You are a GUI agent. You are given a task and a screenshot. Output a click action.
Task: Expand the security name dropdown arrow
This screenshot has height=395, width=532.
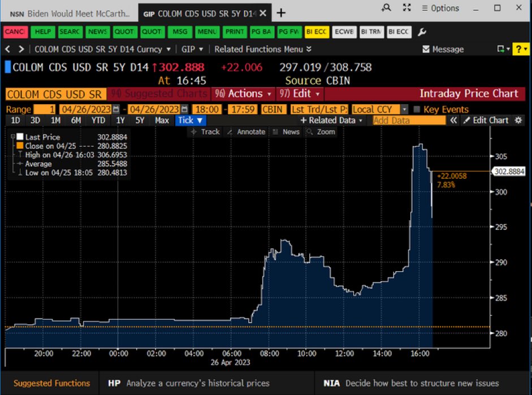(168, 49)
